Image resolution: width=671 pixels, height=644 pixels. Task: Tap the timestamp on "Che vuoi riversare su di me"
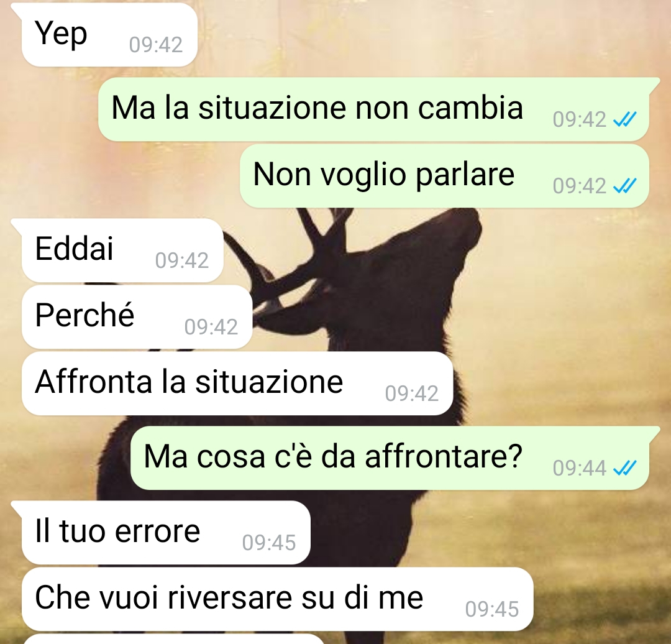point(492,609)
